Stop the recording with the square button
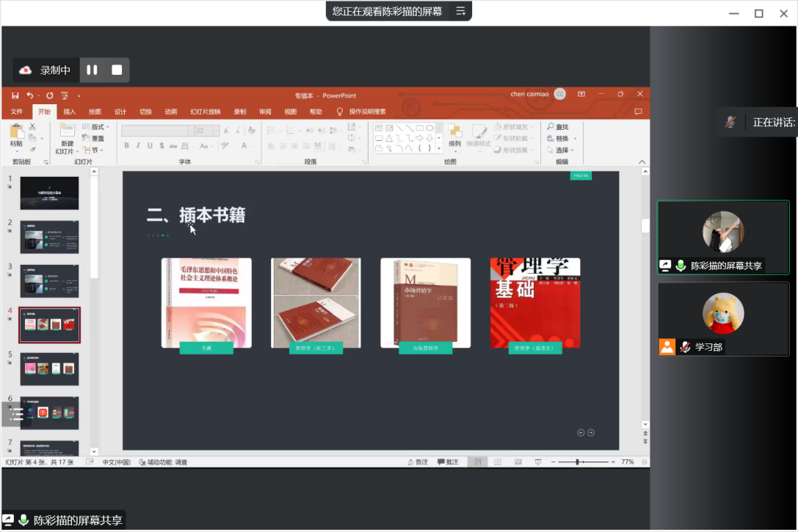 [117, 70]
